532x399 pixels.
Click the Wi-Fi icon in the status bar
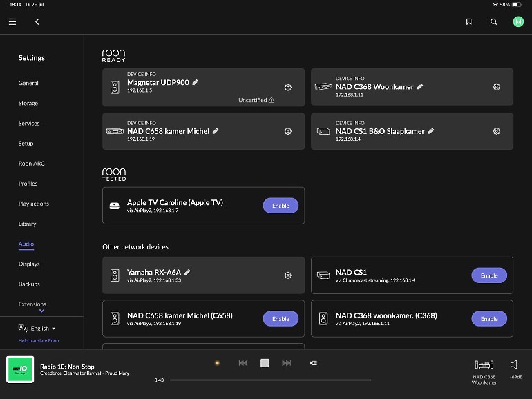(x=495, y=4)
